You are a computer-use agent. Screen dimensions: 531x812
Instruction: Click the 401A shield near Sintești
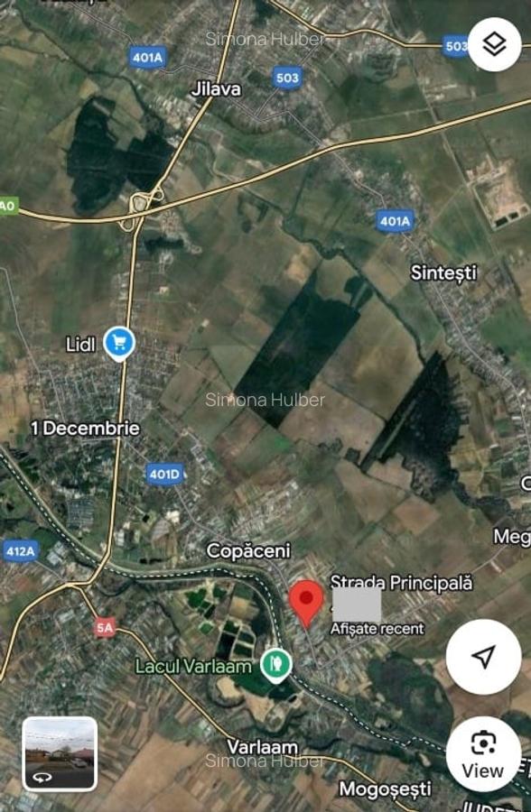(x=396, y=222)
